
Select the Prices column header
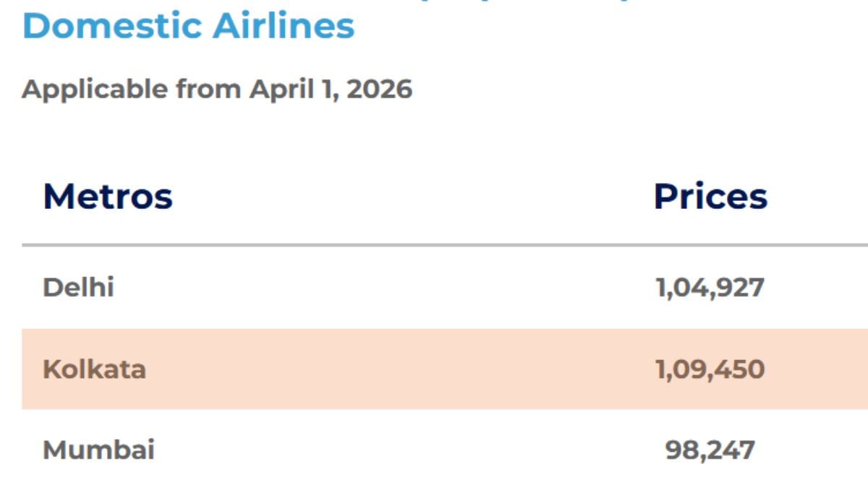pos(710,197)
